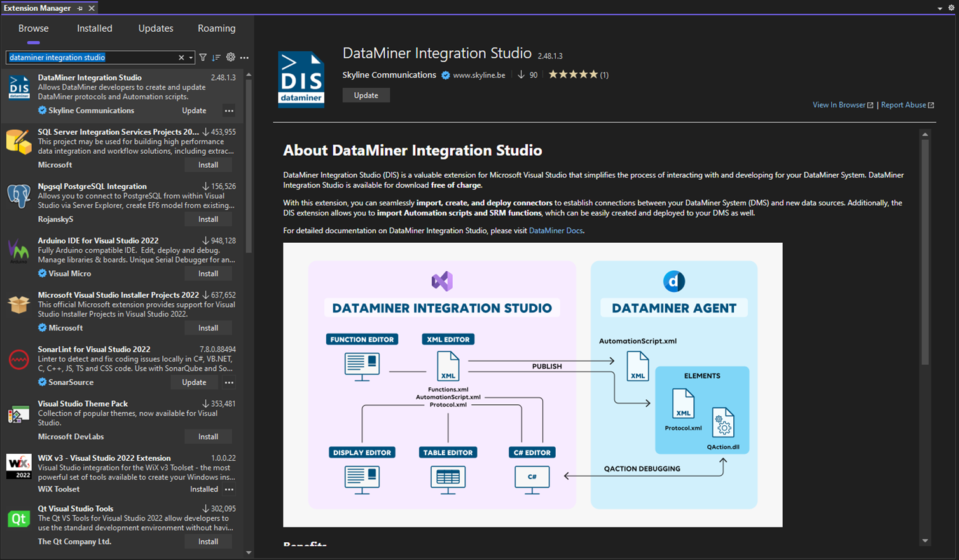The width and height of the screenshot is (959, 560).
Task: Select the SonarLint for Visual Studio 2022 title
Action: (x=94, y=350)
